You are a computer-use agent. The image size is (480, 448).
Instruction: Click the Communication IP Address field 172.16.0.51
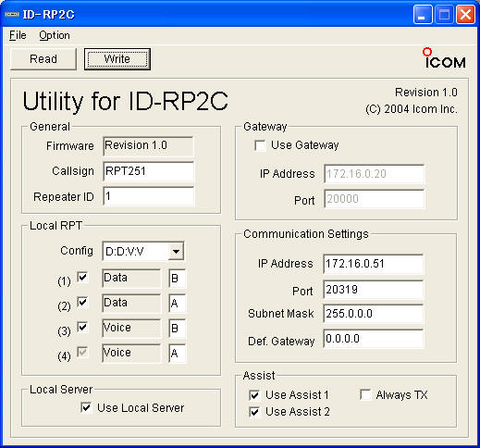coord(373,264)
